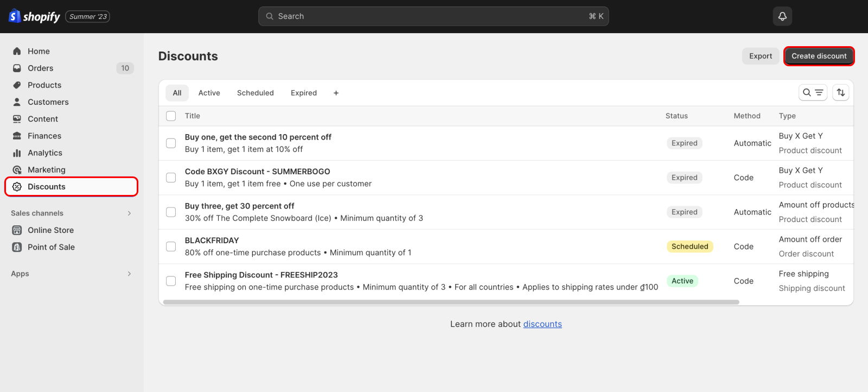Switch to the Expired discounts tab
The image size is (868, 392).
click(x=303, y=93)
